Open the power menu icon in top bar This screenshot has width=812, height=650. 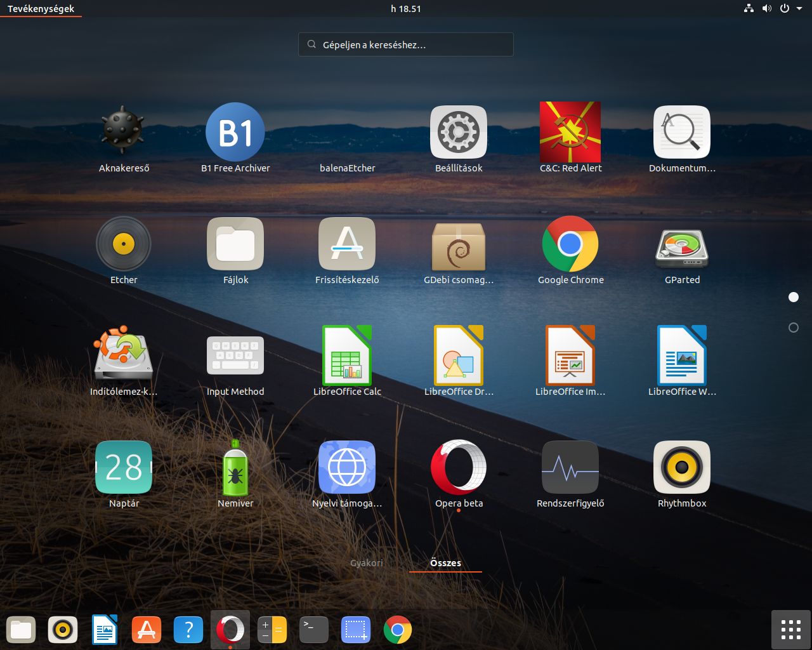[785, 9]
